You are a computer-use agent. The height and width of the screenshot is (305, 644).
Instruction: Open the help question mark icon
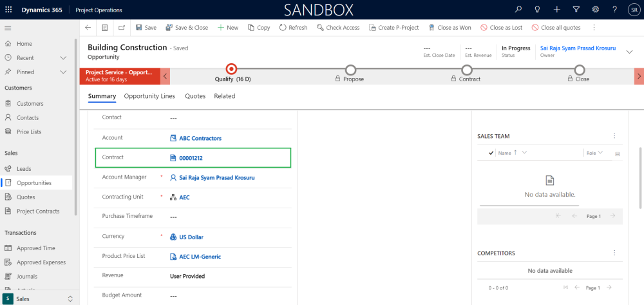click(614, 10)
